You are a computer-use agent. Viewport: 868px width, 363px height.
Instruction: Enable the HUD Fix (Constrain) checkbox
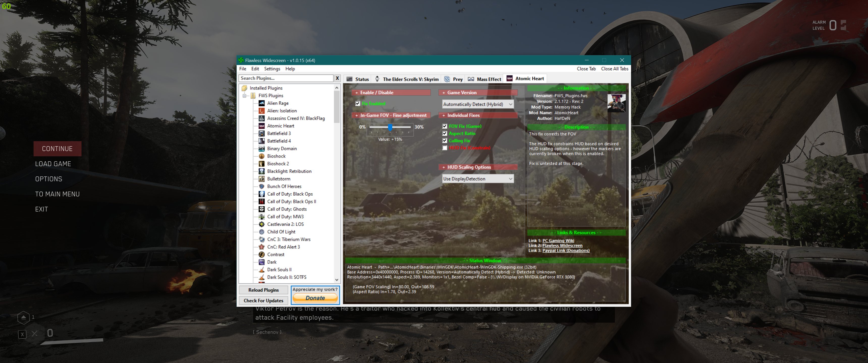point(445,148)
